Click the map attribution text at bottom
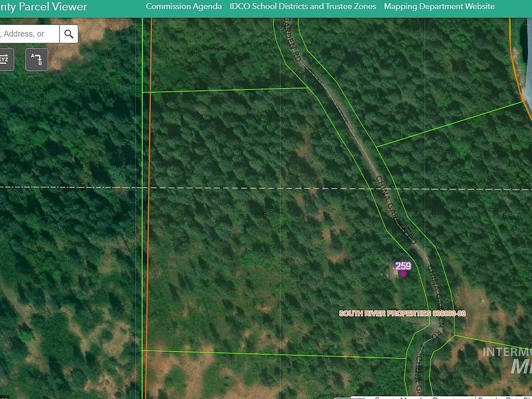The height and width of the screenshot is (399, 532). (x=443, y=397)
